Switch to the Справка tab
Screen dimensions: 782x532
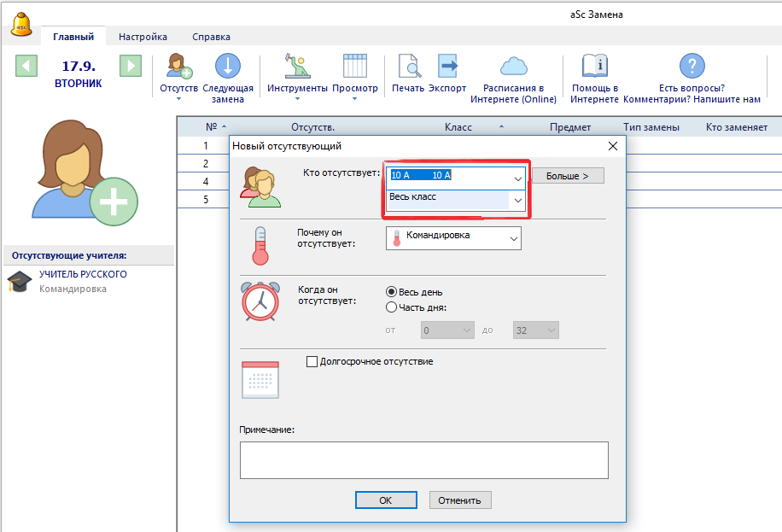(211, 37)
